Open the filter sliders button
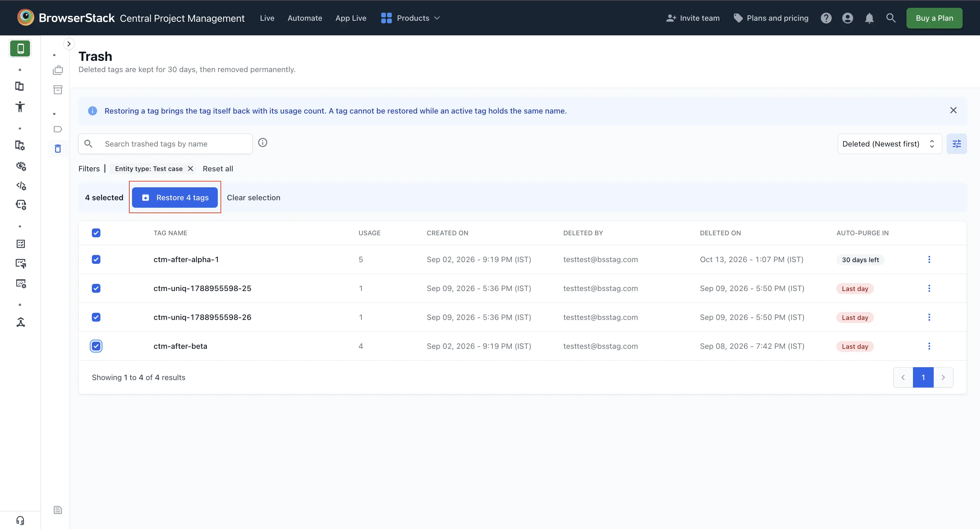This screenshot has height=529, width=980. [x=957, y=144]
